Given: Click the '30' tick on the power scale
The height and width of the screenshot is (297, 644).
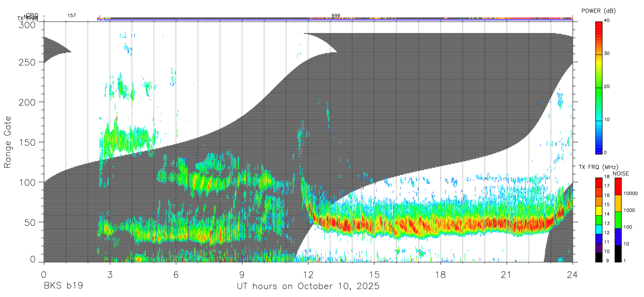Looking at the screenshot, I should point(607,54).
